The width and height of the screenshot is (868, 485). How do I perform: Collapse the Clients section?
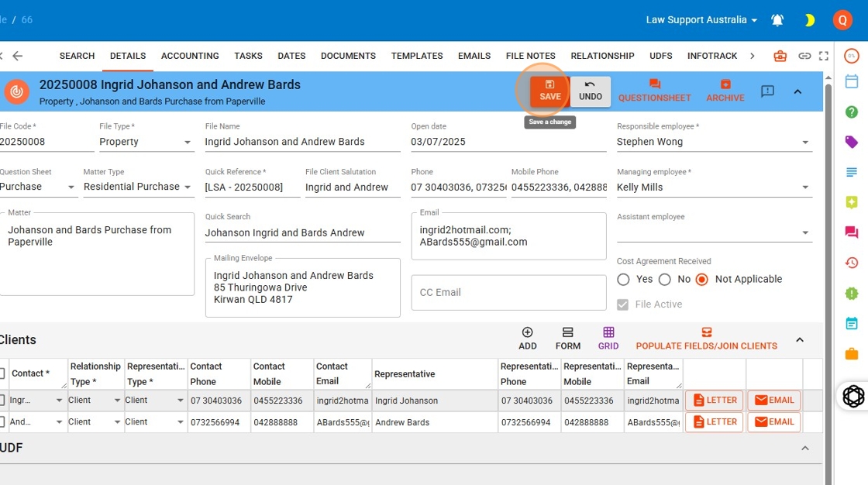800,339
